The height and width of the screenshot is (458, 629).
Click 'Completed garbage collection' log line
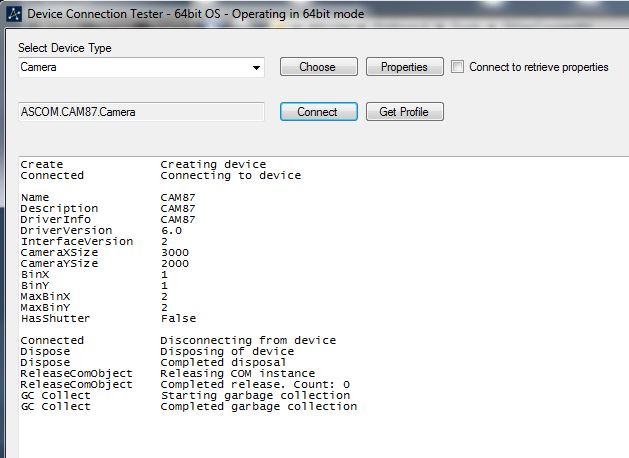click(x=259, y=407)
